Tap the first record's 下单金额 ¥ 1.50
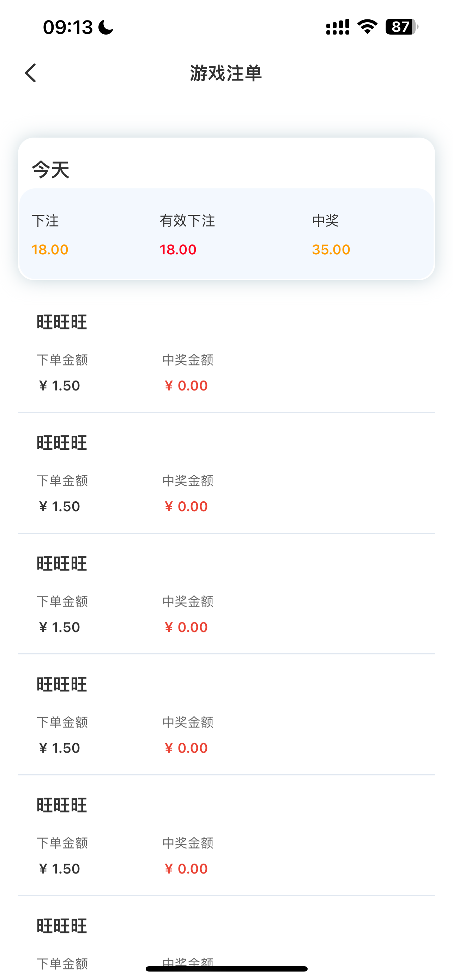The height and width of the screenshot is (980, 453). [x=59, y=385]
